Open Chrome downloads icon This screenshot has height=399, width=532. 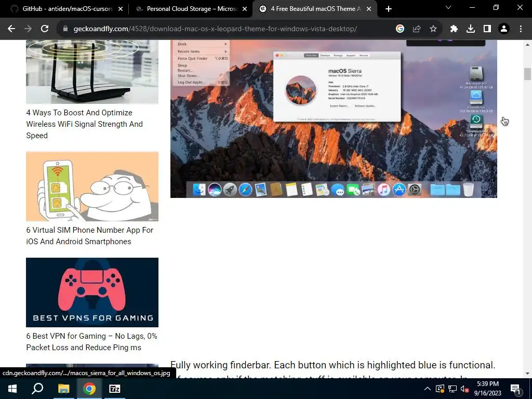pos(471,29)
